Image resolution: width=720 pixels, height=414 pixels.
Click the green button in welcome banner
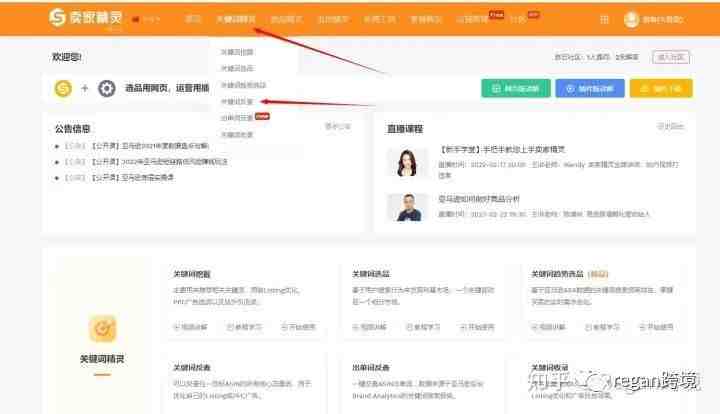click(516, 88)
